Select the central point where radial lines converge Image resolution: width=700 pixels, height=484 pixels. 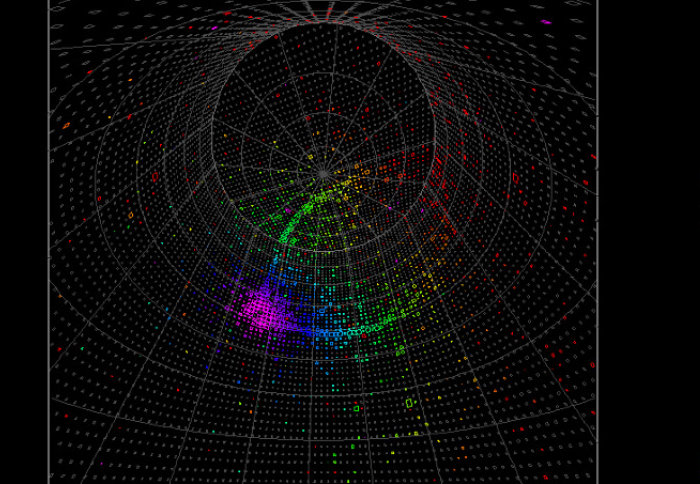tap(323, 174)
